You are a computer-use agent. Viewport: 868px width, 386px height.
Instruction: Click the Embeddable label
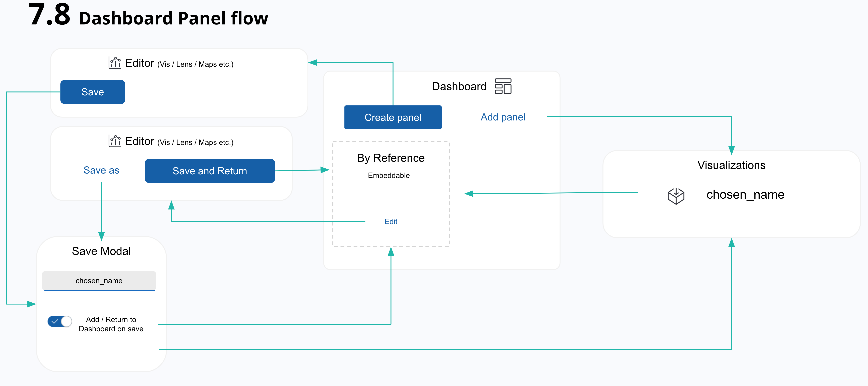click(x=389, y=175)
